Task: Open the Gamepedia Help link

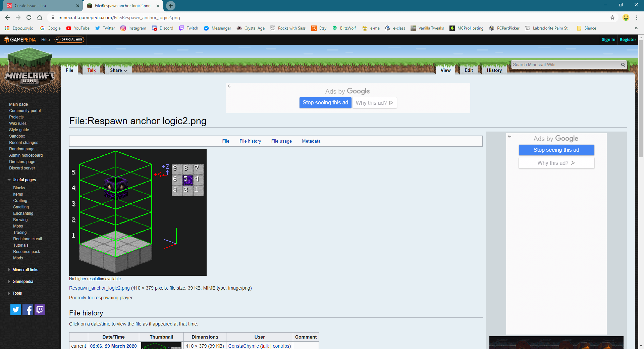Action: tap(46, 40)
